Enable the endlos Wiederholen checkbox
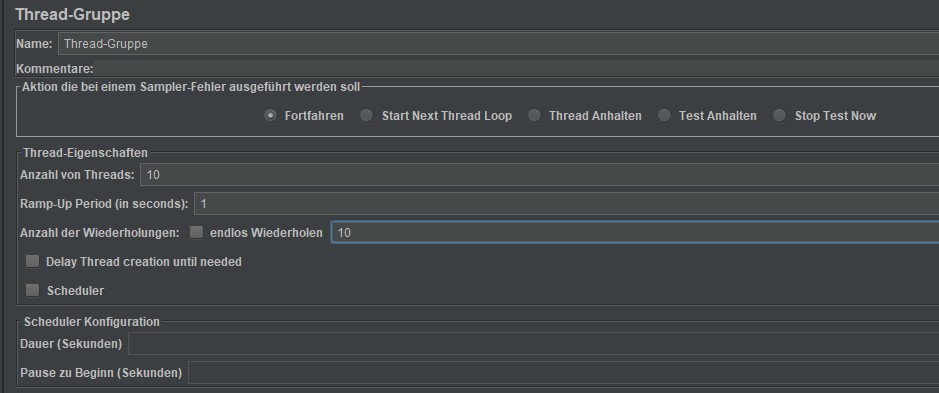Screen dimensions: 939x393 [196, 232]
